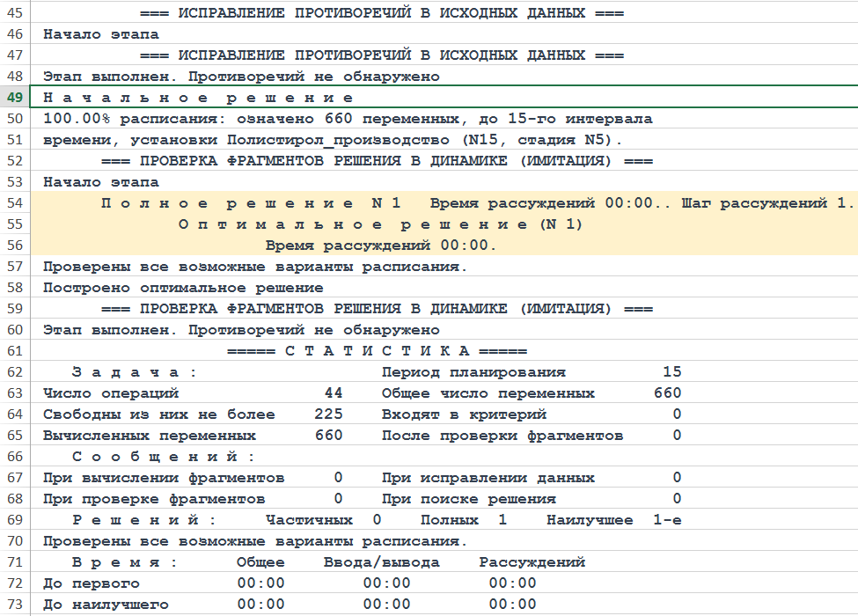Select the 'Входят в критерий' label
Viewport: 858px width, 616px height.
pyautogui.click(x=464, y=414)
